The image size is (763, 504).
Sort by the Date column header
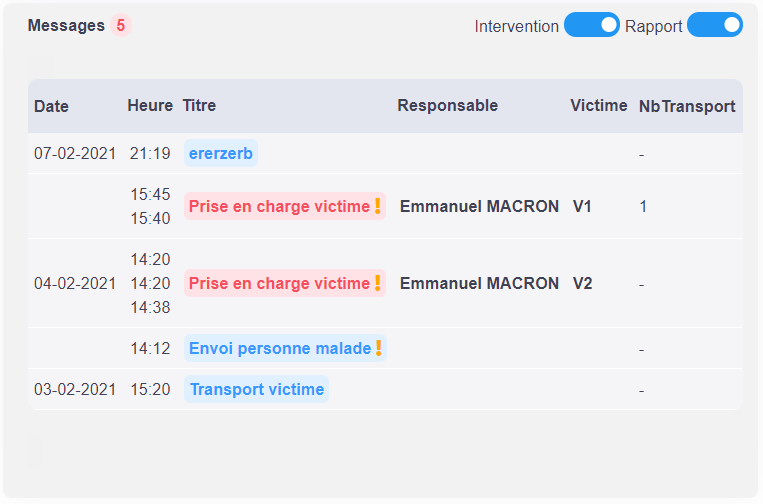click(x=51, y=106)
